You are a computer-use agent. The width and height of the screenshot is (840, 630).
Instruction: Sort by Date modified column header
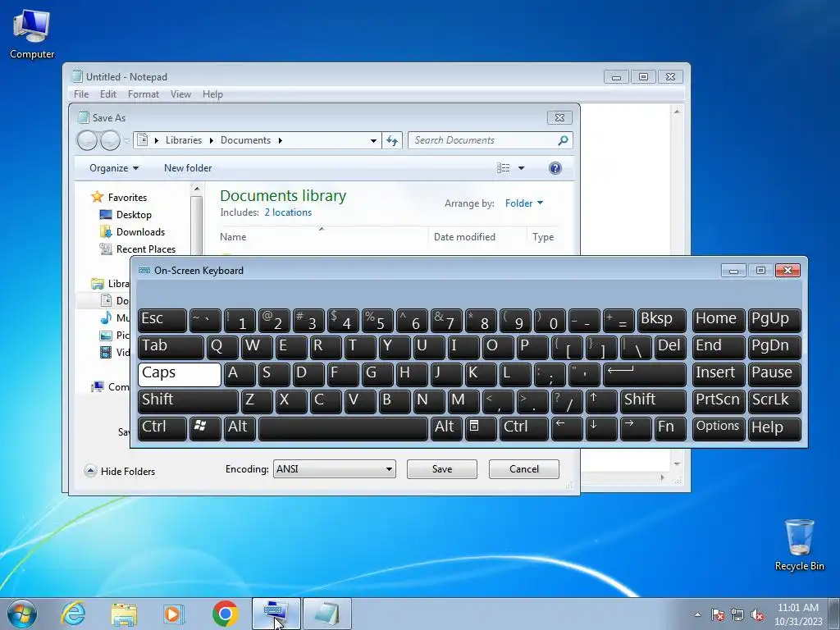464,237
